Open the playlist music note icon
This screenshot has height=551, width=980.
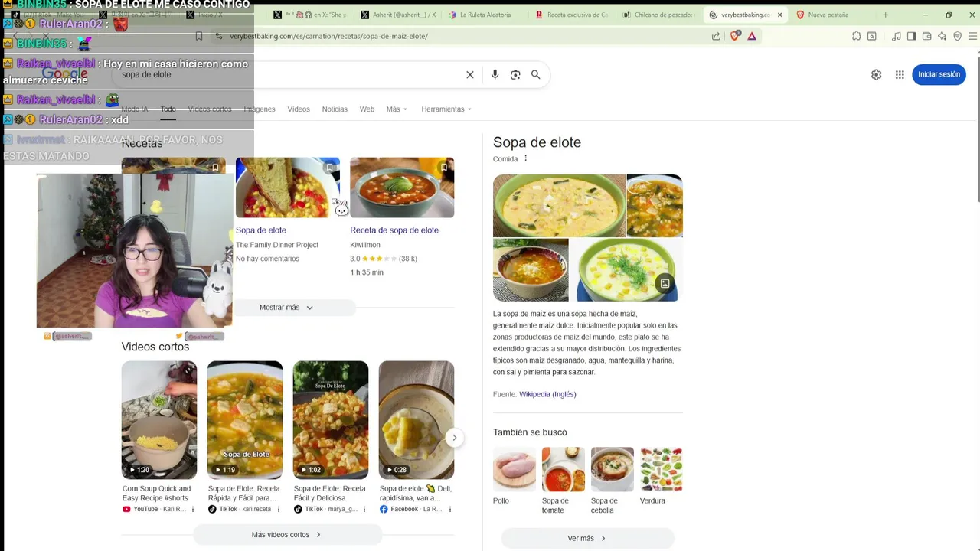897,36
